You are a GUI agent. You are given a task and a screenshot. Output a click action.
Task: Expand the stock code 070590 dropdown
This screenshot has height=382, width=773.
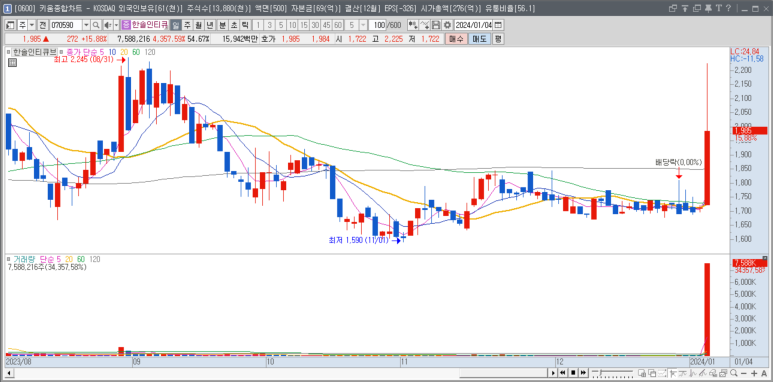coord(86,25)
